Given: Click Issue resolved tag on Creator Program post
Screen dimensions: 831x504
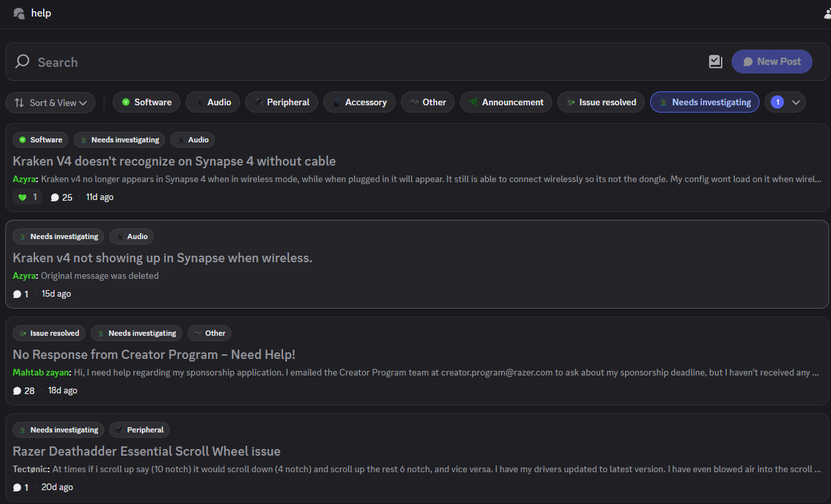Looking at the screenshot, I should pos(49,333).
